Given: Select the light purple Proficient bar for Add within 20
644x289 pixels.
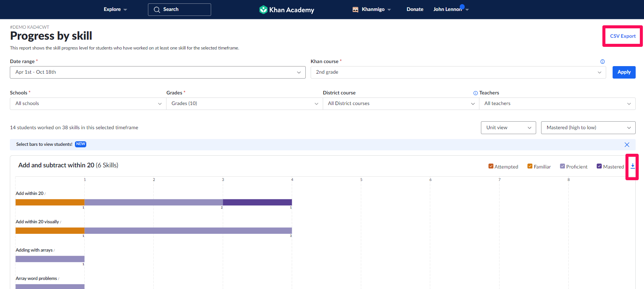Looking at the screenshot, I should [x=154, y=202].
